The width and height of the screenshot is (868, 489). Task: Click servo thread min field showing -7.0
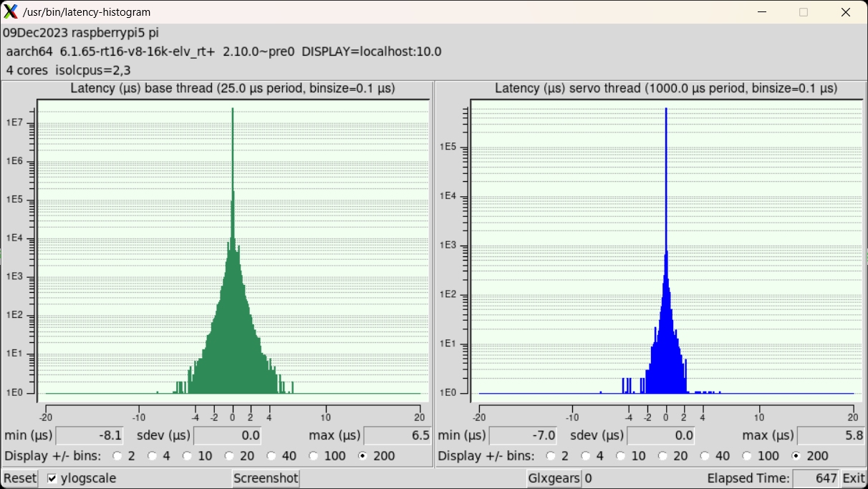523,435
